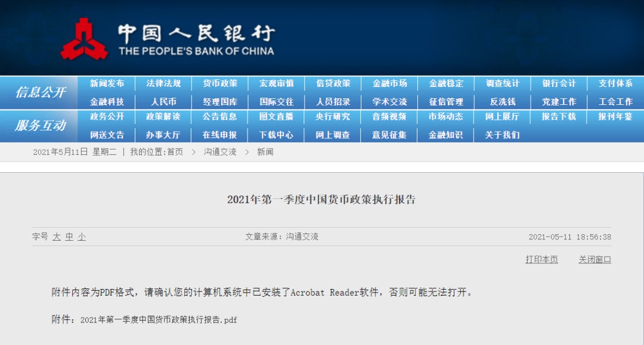Set font size to 大
Image resolution: width=644 pixels, height=345 pixels.
coord(57,237)
